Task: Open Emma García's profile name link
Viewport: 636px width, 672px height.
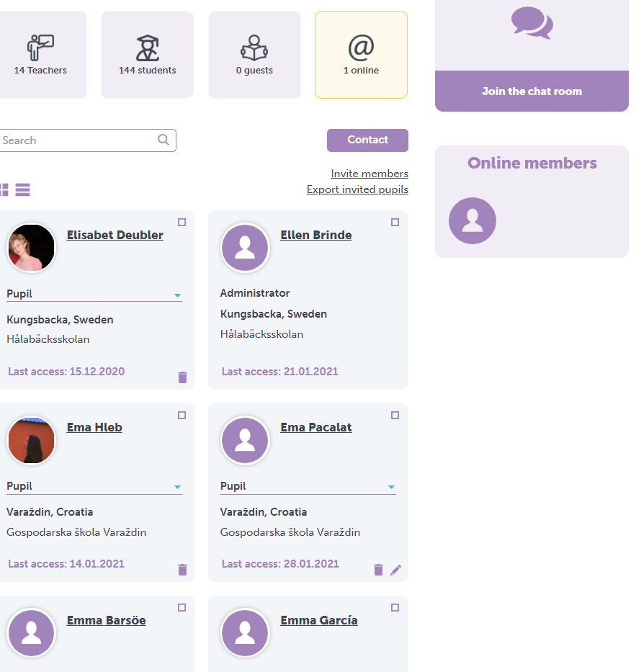Action: (x=319, y=621)
